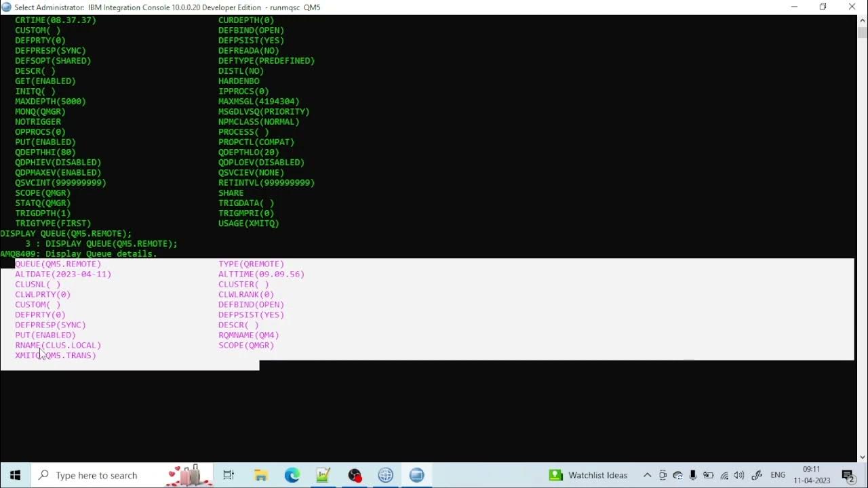Open the Windows Start menu
This screenshot has width=868, height=488.
point(15,475)
